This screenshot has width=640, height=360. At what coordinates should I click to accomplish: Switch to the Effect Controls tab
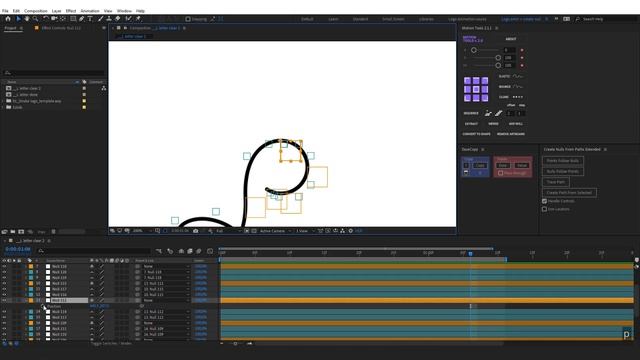[x=61, y=28]
